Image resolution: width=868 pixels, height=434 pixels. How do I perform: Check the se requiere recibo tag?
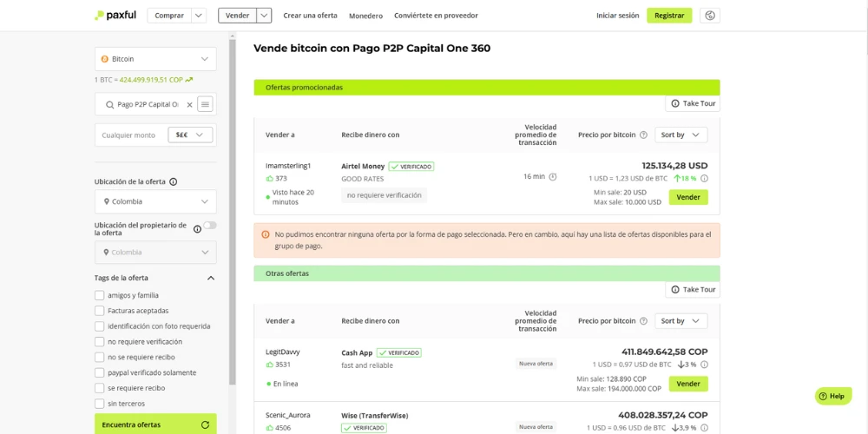100,388
